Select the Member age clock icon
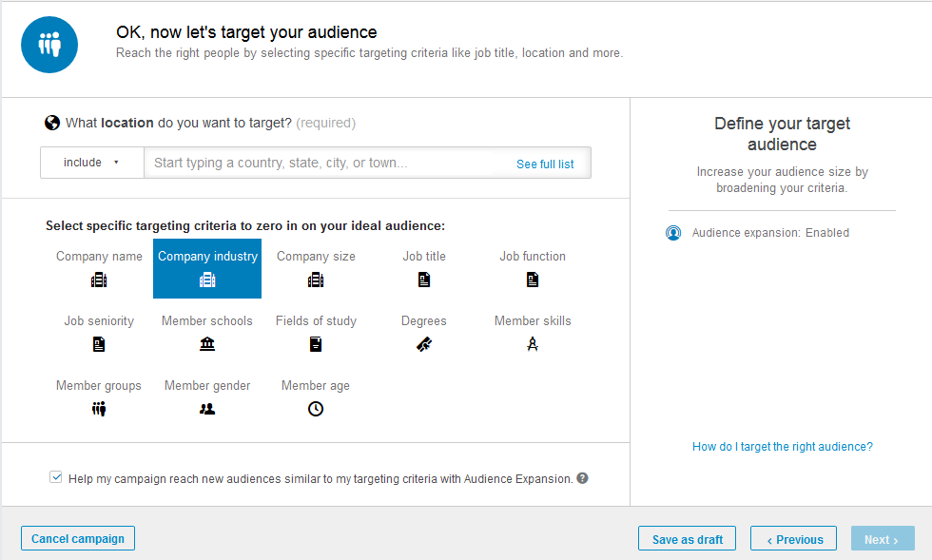 click(x=315, y=408)
